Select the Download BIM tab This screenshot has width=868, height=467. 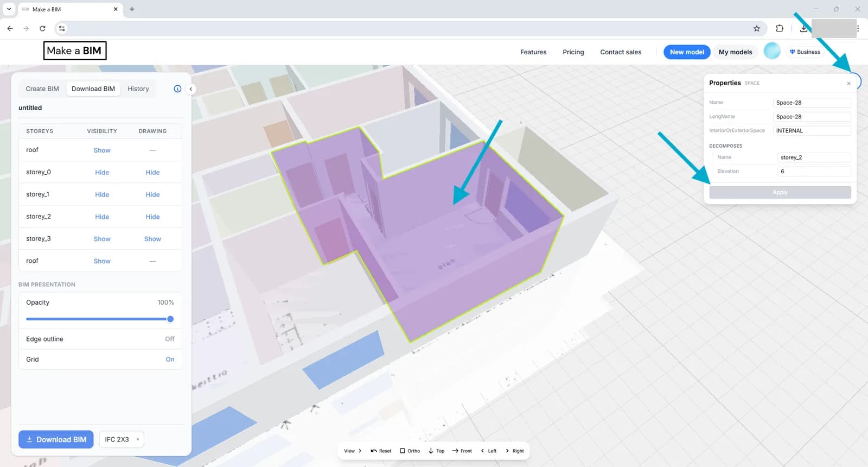pos(93,89)
